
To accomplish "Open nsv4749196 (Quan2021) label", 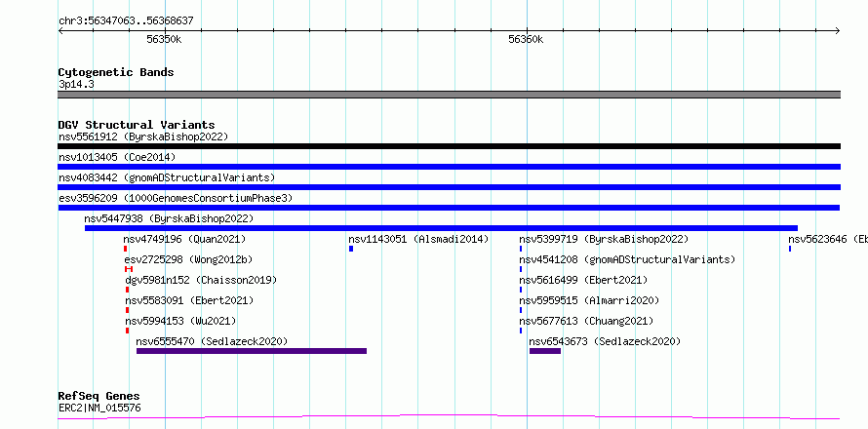I will [x=184, y=239].
